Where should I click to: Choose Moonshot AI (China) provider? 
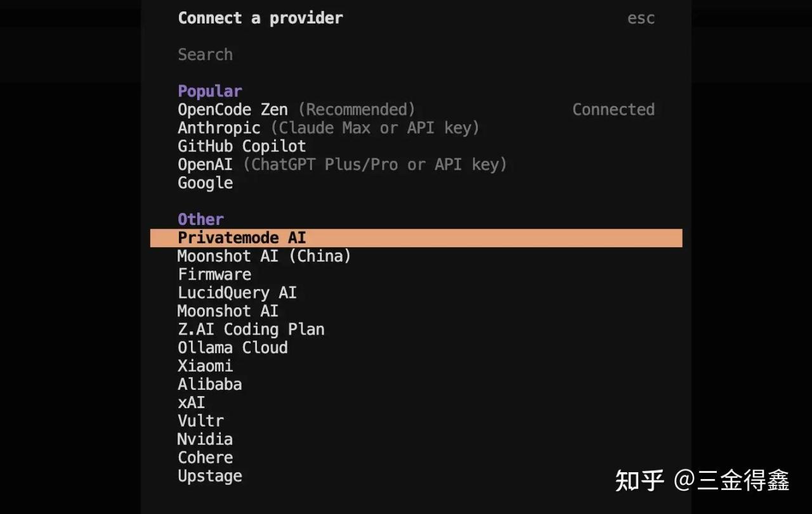264,256
